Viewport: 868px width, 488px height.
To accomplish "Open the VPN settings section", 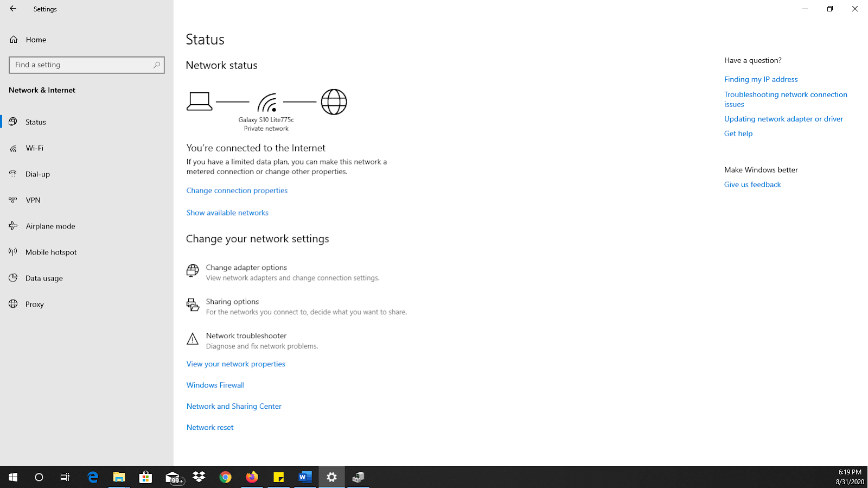I will (33, 200).
